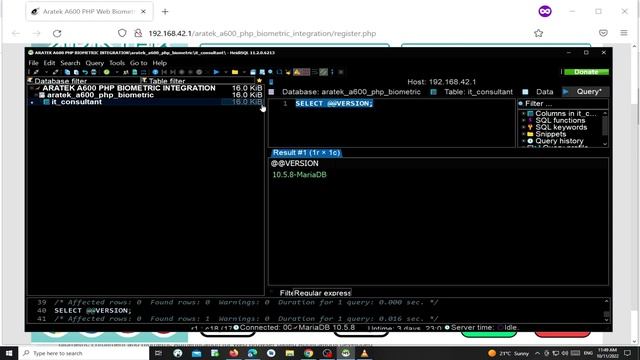Click the Table filter funnel icon
Viewport: 640px width, 360px height.
click(144, 80)
